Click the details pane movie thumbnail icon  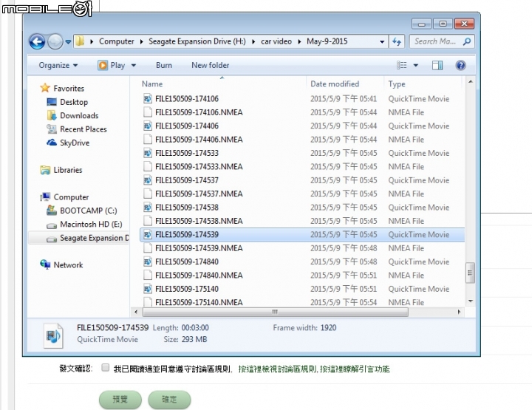point(53,335)
